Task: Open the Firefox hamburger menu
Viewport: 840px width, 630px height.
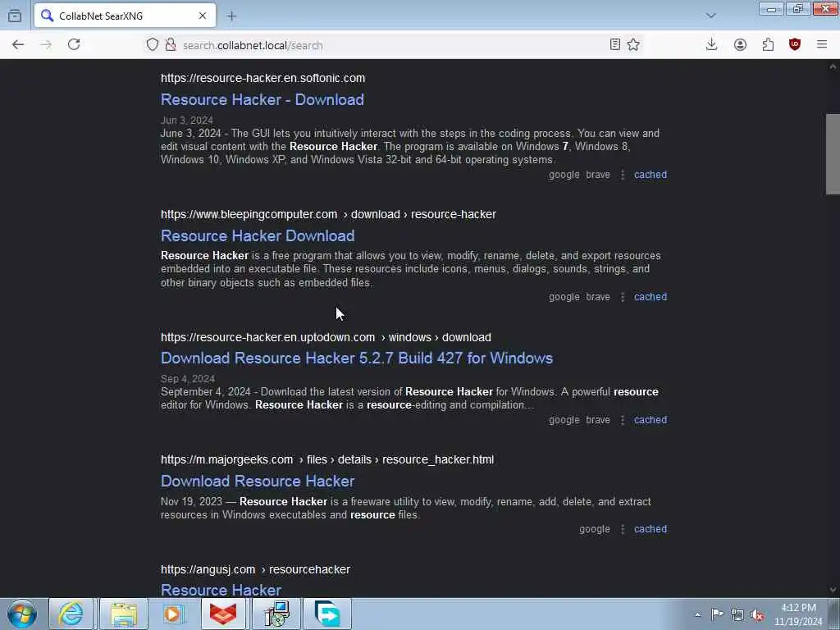Action: pyautogui.click(x=822, y=45)
